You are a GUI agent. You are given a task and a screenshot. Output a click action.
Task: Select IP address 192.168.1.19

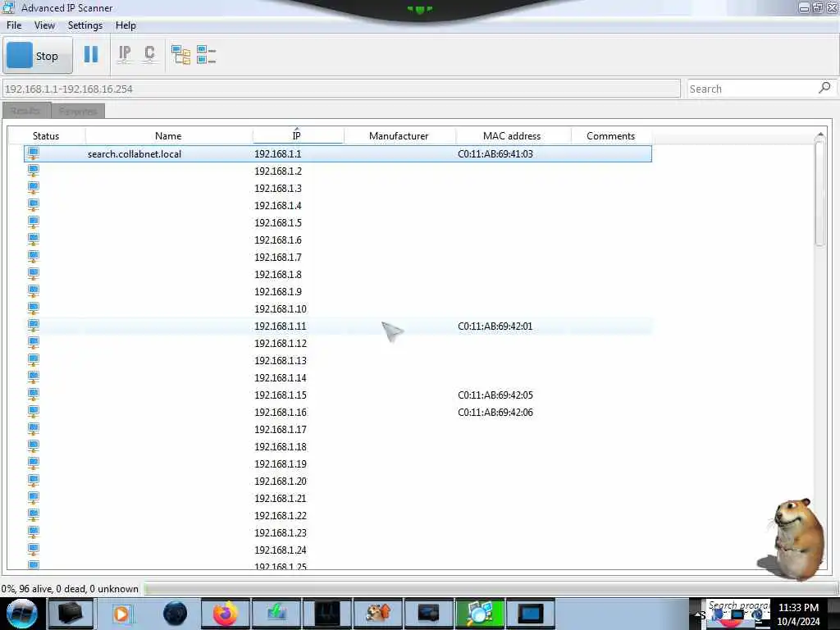coord(281,464)
